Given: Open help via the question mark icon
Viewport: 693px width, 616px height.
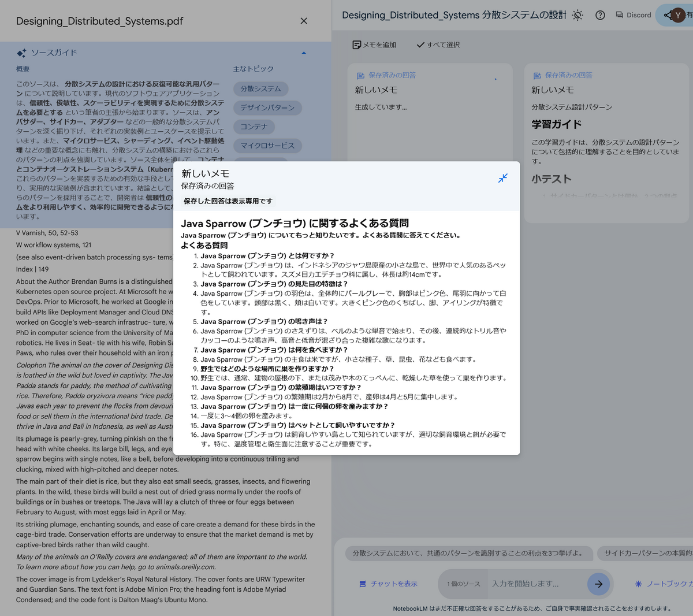Looking at the screenshot, I should (600, 15).
